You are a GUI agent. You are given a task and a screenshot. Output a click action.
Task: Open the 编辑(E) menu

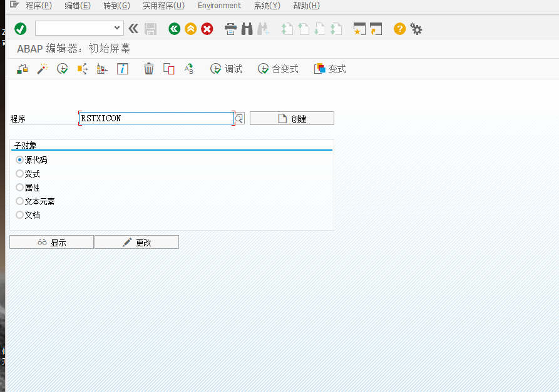coord(78,6)
